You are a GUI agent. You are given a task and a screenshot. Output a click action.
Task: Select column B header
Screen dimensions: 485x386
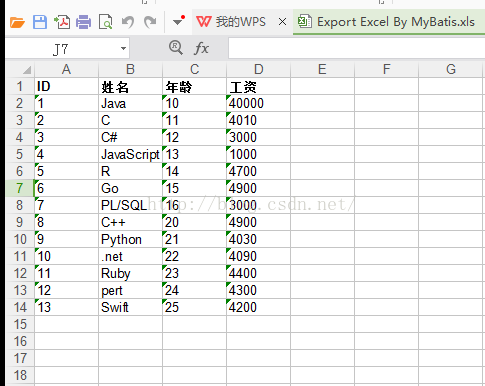pos(130,69)
